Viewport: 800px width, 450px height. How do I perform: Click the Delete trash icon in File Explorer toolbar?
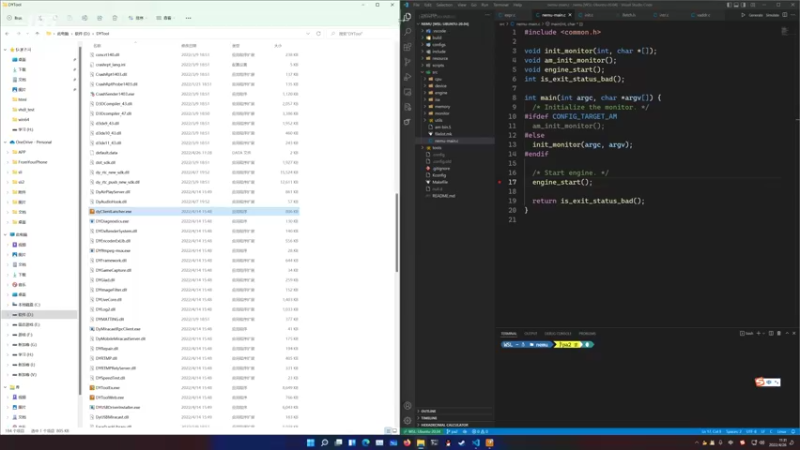coord(115,18)
